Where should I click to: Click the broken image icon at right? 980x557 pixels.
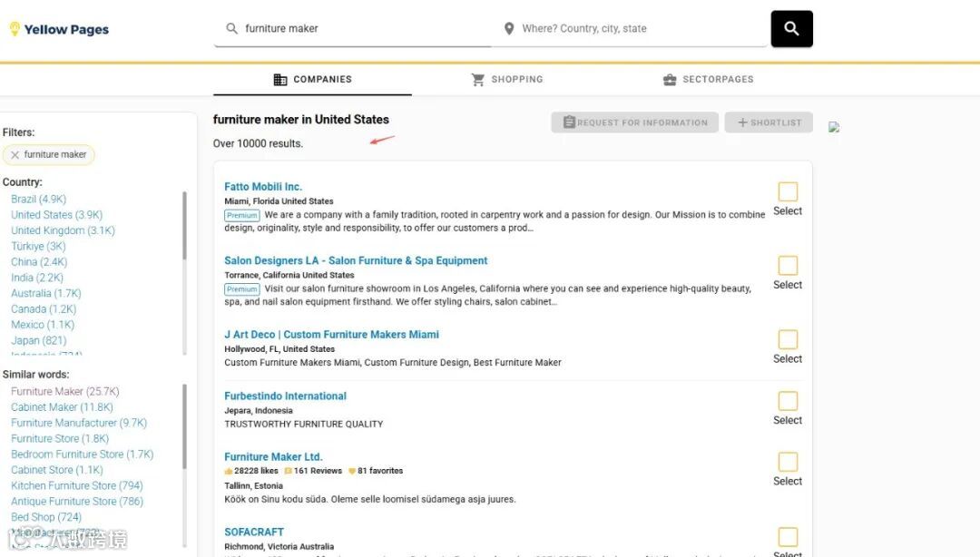coord(834,127)
